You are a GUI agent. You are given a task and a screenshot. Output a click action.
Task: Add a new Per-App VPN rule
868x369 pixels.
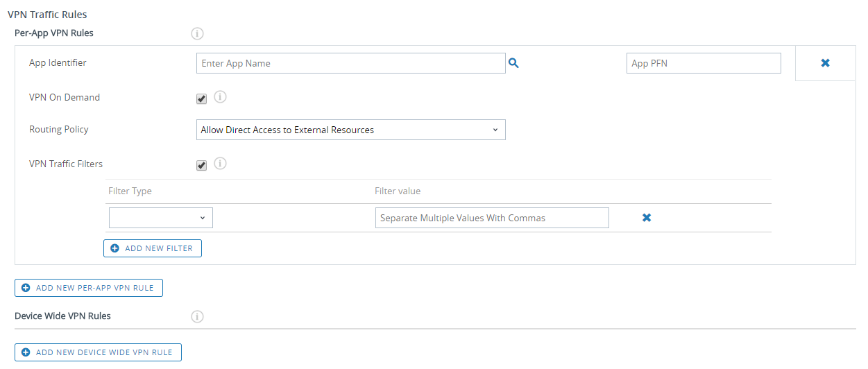pyautogui.click(x=89, y=288)
